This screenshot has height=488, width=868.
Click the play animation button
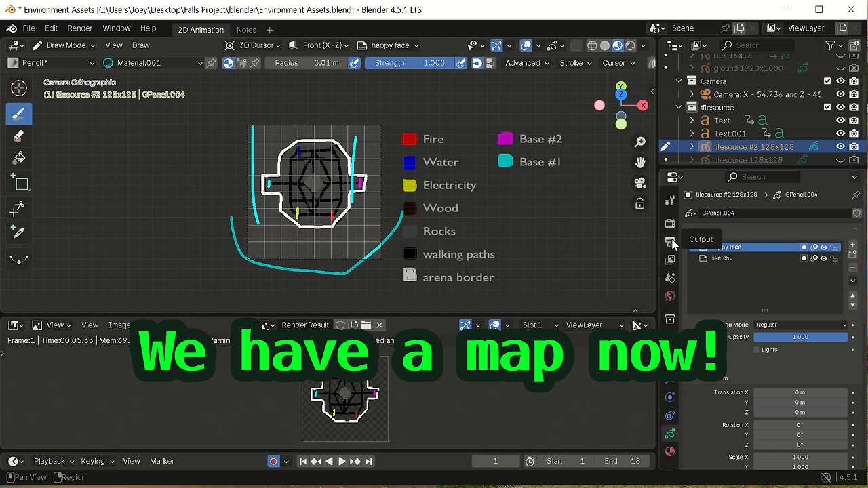pyautogui.click(x=342, y=461)
